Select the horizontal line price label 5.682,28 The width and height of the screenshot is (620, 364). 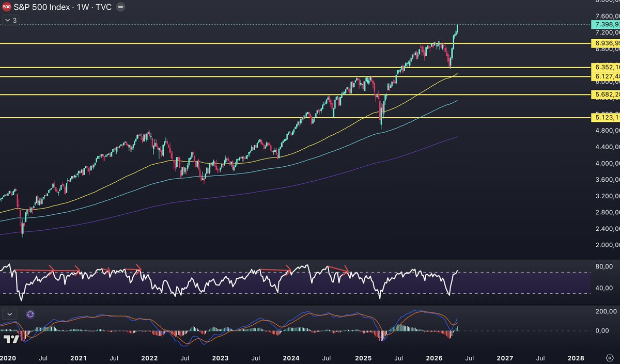pyautogui.click(x=606, y=94)
